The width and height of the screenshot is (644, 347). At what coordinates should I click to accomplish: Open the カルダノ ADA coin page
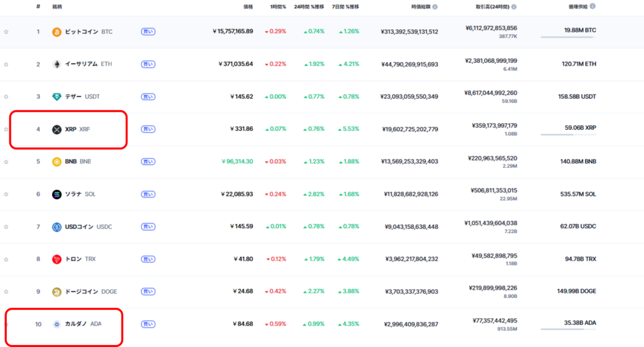(x=83, y=324)
